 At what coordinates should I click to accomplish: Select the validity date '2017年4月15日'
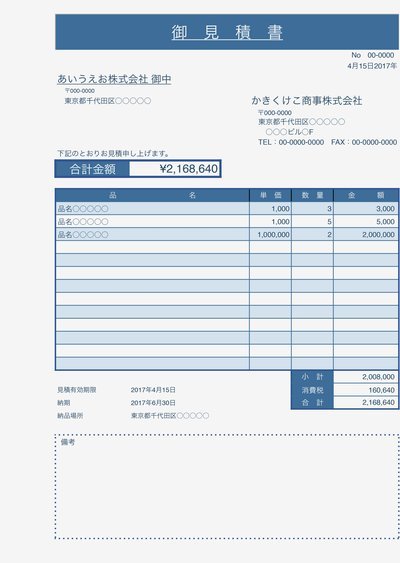pyautogui.click(x=153, y=390)
